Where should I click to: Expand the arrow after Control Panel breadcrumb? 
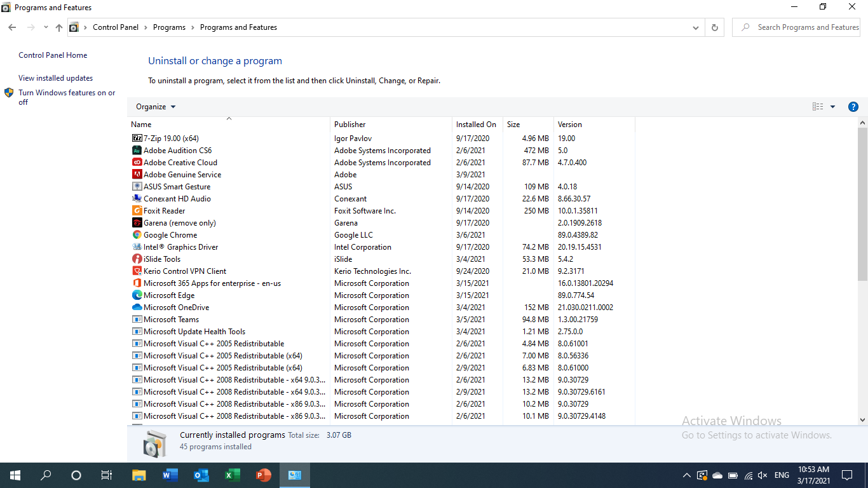click(x=146, y=27)
